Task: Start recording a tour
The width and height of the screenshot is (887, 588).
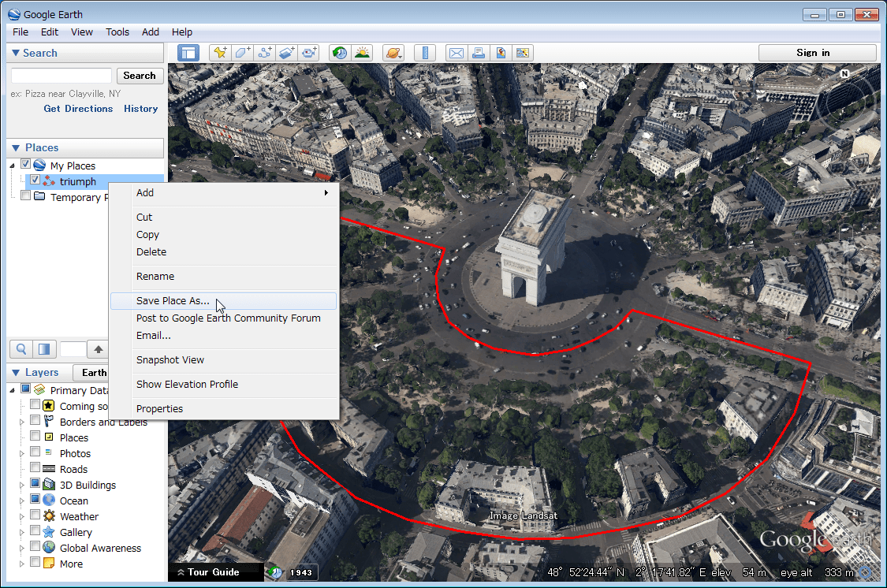Action: [x=309, y=53]
